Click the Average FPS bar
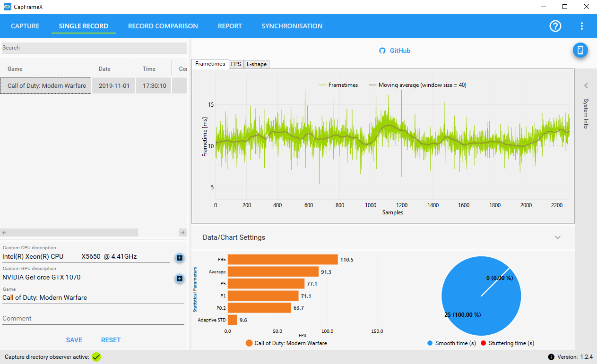 point(273,271)
